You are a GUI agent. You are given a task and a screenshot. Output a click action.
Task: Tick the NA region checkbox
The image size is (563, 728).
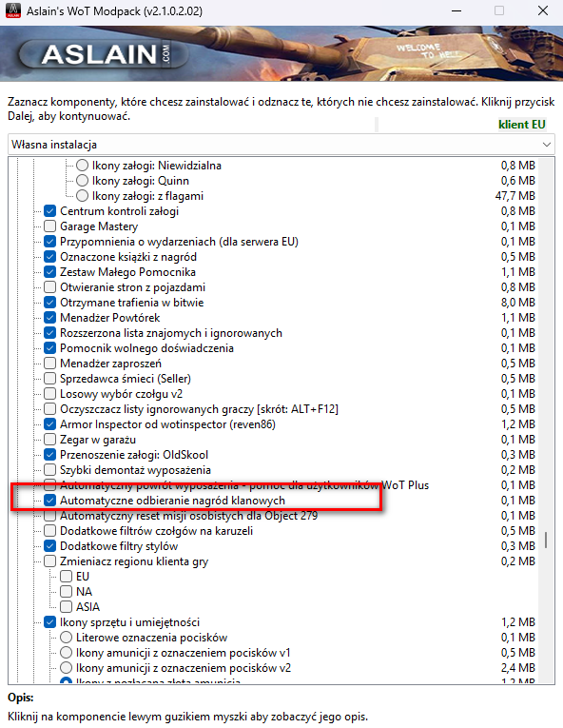click(x=67, y=592)
